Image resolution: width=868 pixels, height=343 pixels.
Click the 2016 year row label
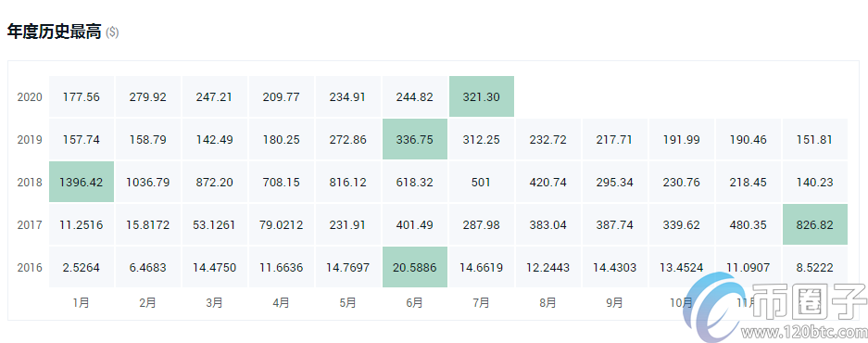(30, 268)
